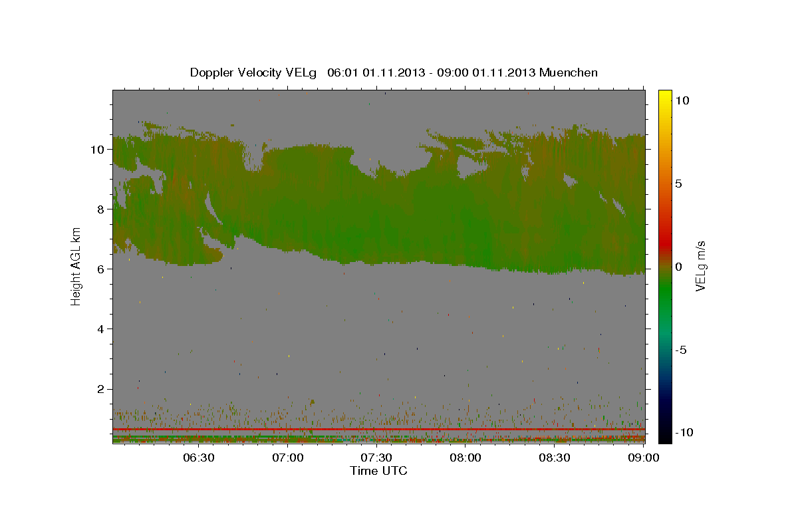Click the 07:00 time tick label
The width and height of the screenshot is (798, 532).
(288, 458)
